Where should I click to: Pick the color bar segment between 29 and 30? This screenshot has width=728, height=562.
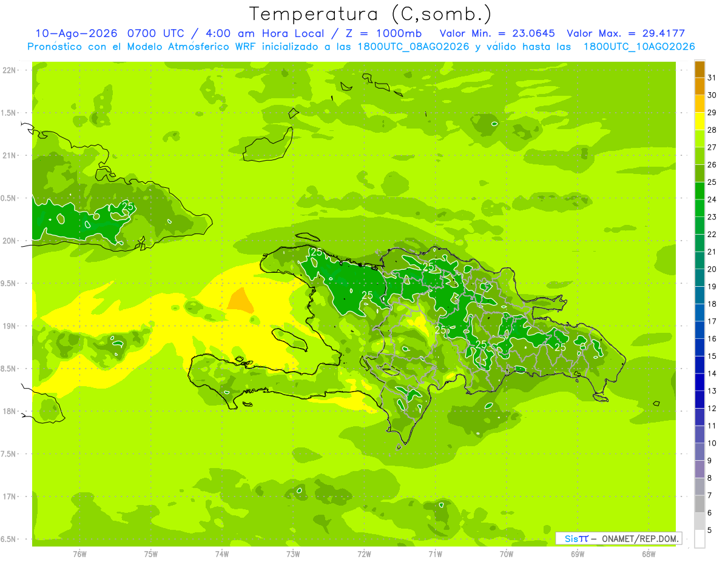(x=699, y=104)
